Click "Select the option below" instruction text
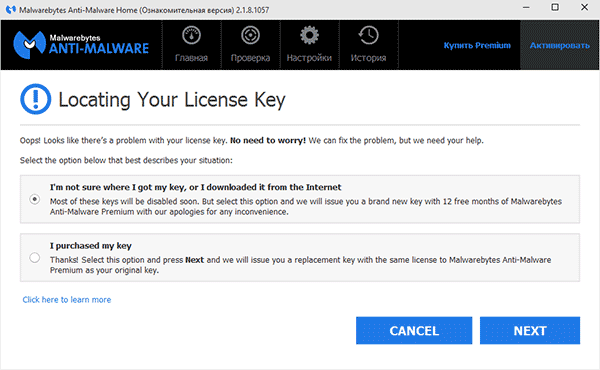The width and height of the screenshot is (600, 370). (x=126, y=160)
